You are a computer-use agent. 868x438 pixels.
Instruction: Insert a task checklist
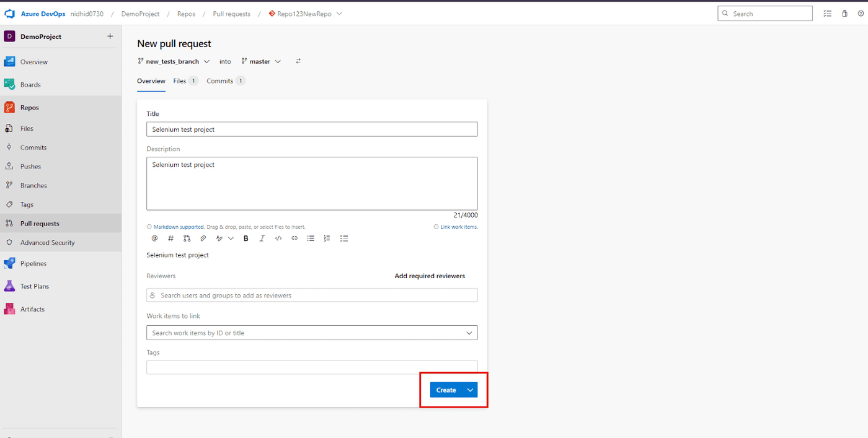click(x=344, y=239)
